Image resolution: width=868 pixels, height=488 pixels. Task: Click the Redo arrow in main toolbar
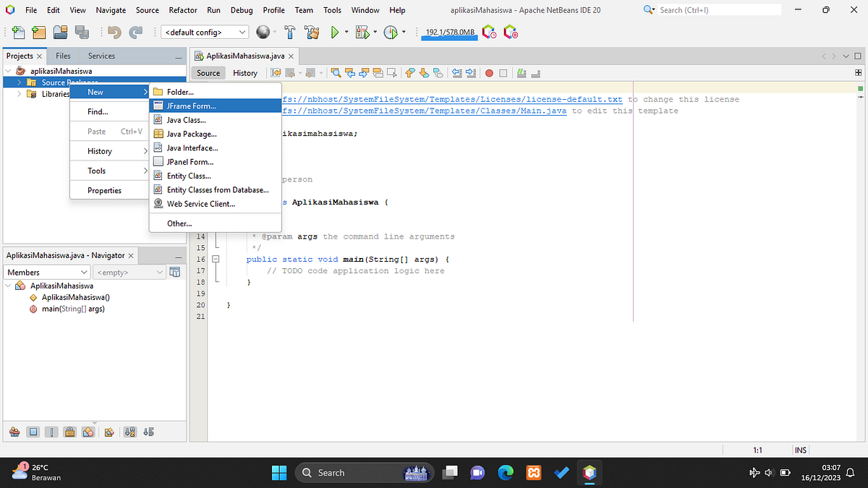[136, 33]
